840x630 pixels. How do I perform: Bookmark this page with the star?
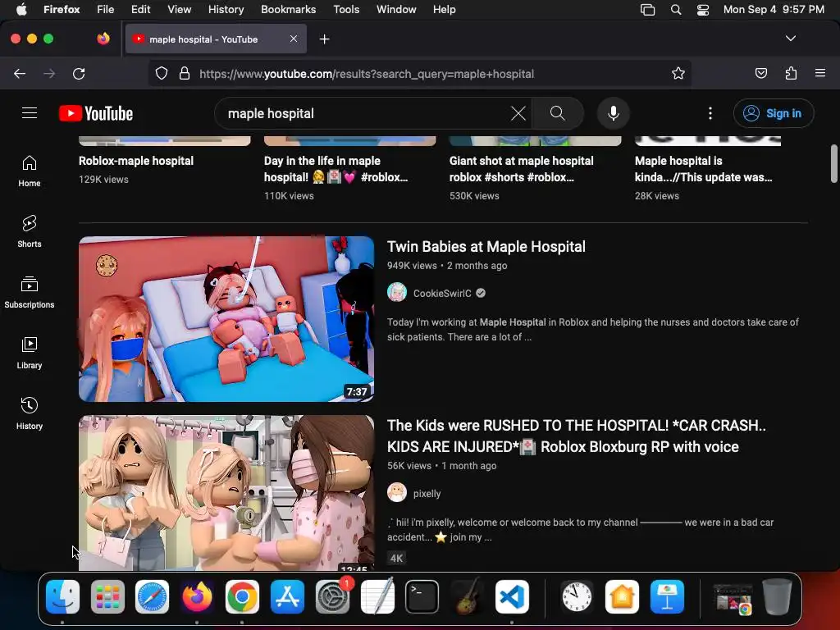click(678, 73)
